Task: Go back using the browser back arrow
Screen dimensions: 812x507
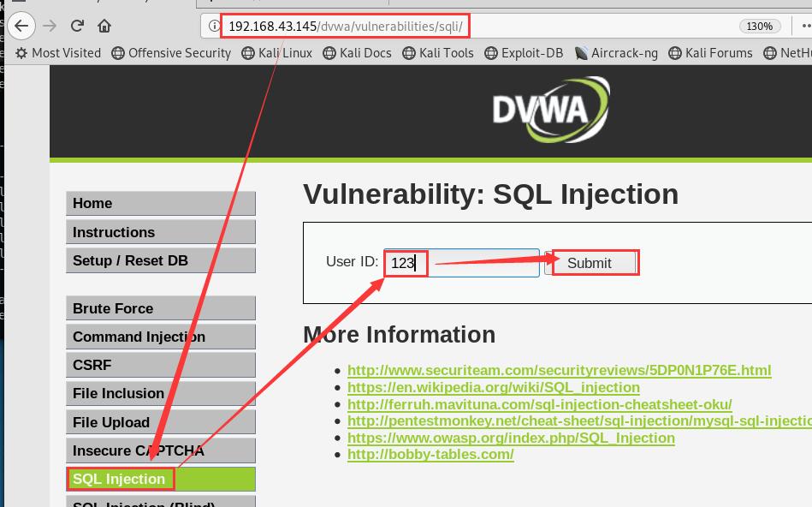Action: coord(21,26)
